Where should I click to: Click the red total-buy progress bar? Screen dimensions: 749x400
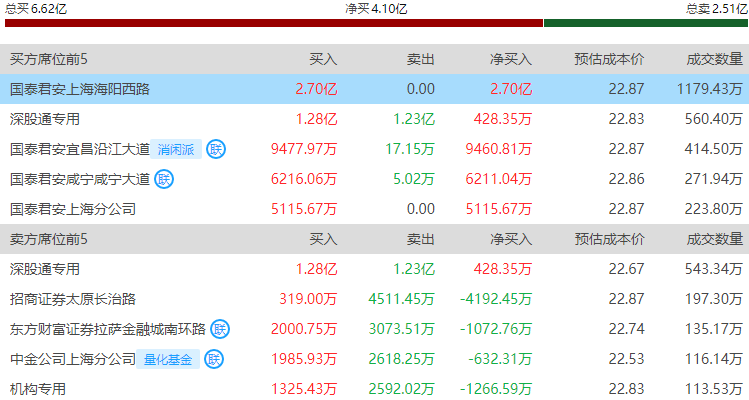pos(274,23)
